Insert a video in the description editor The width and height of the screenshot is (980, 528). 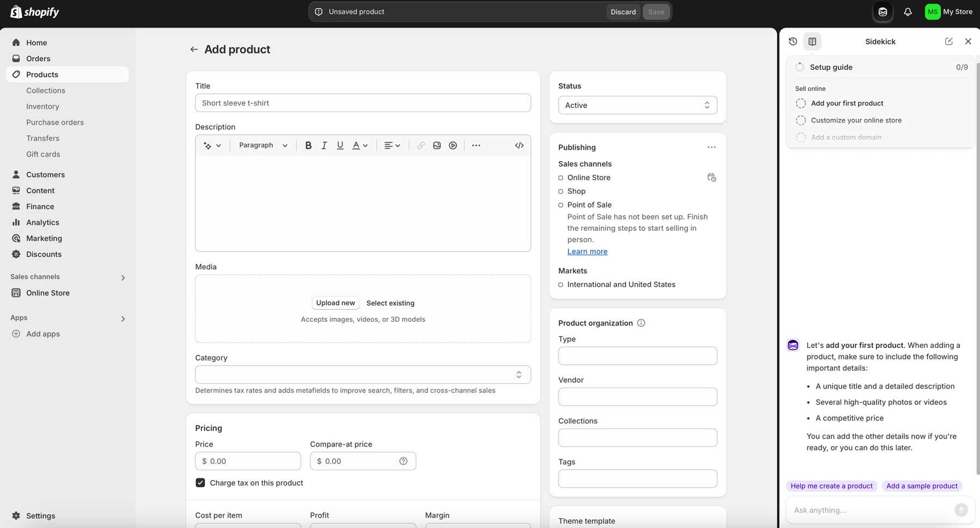(452, 145)
